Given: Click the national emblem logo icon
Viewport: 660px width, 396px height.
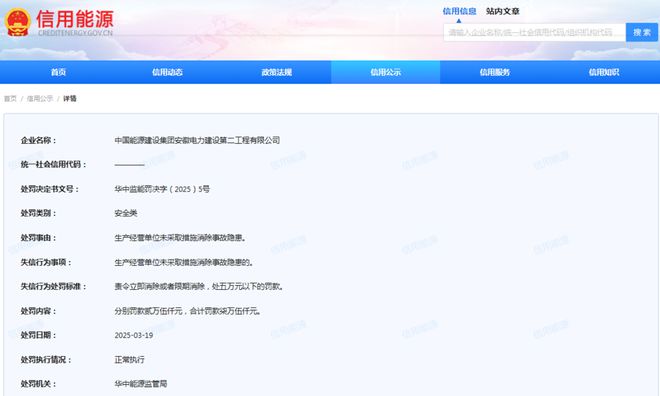Looking at the screenshot, I should click(18, 22).
